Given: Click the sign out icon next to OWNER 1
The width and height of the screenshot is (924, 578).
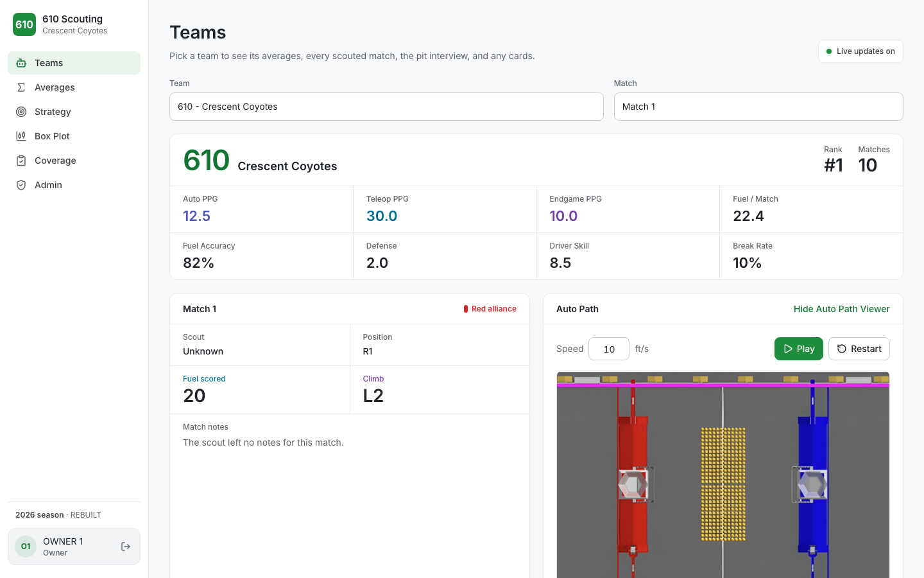Looking at the screenshot, I should point(126,547).
